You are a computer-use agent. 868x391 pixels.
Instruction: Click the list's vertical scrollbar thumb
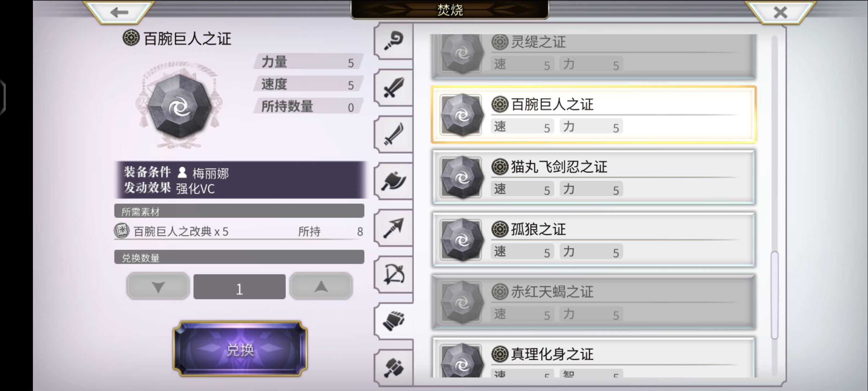[x=774, y=295]
